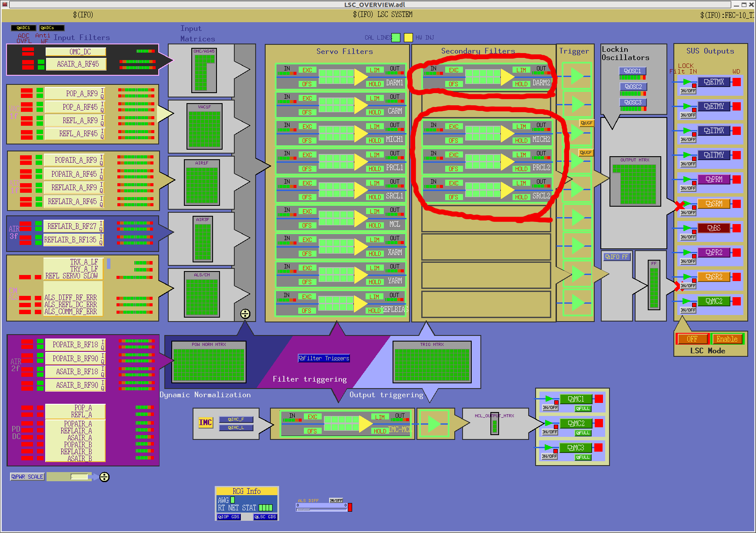Open the TRIG MTRX grid
This screenshot has height=533, width=756.
(x=432, y=362)
